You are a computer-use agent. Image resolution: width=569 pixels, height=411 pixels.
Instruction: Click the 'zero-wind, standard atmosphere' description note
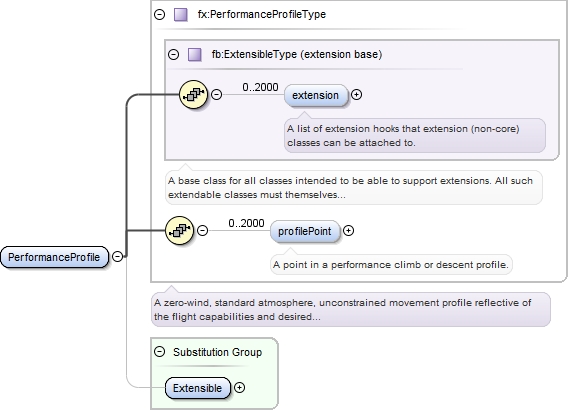pos(351,309)
